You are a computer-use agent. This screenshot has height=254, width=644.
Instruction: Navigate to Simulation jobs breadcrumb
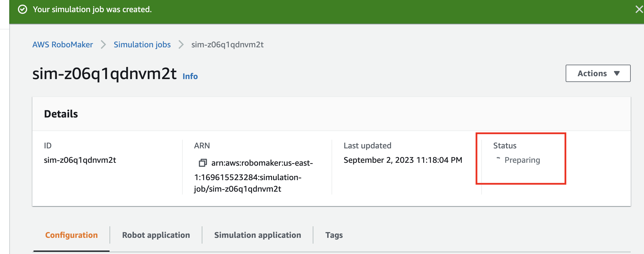tap(142, 45)
